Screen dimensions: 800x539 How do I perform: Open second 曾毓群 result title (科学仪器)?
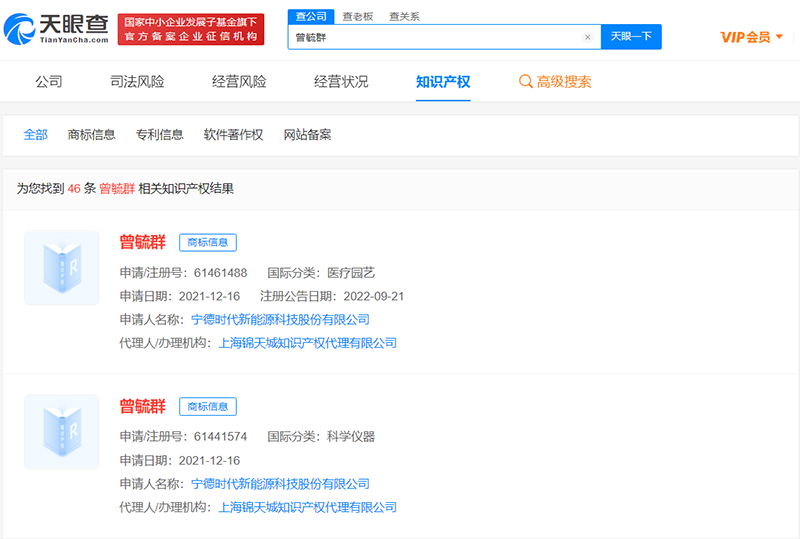(142, 406)
